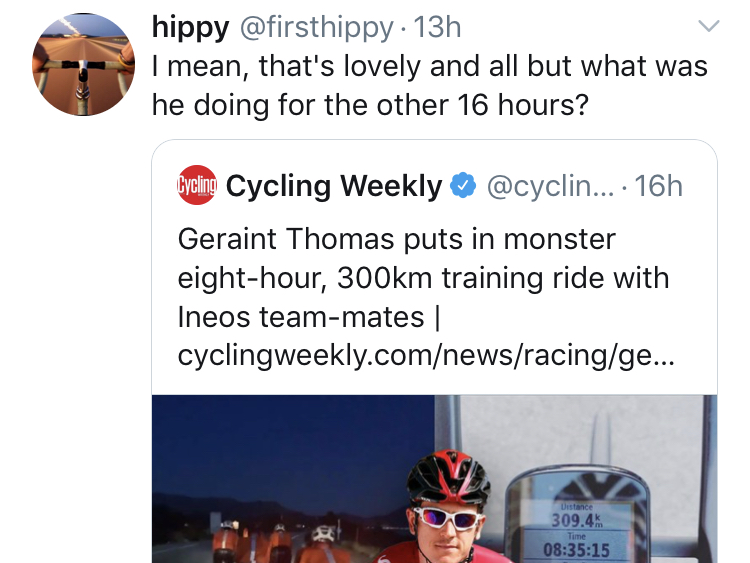Click the 'other 16 hours' tweet text
Viewport: 750px width, 563px height.
370,105
